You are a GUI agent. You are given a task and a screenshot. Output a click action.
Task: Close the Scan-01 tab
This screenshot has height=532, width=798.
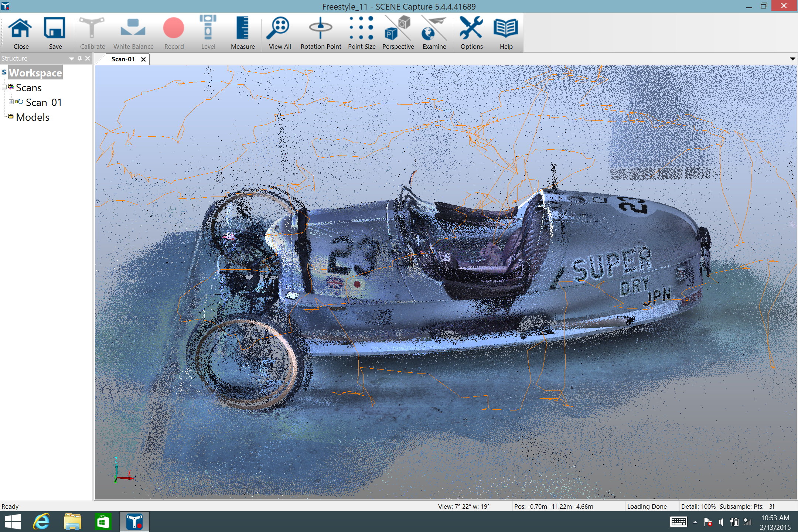[x=143, y=59]
